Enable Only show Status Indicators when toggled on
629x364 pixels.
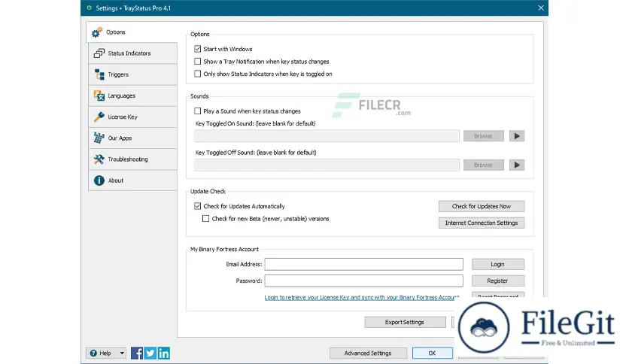click(197, 74)
